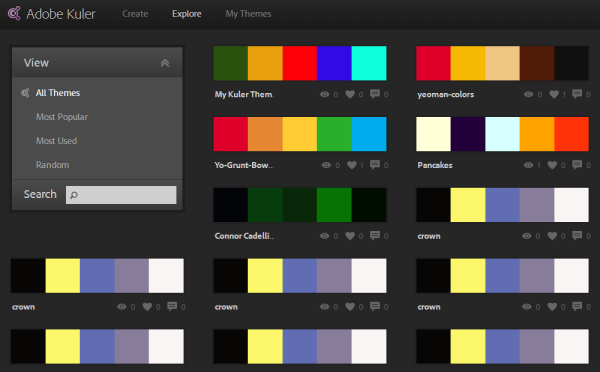600x372 pixels.
Task: Click the cyan swatch in My Kuler Theme
Action: pyautogui.click(x=369, y=63)
